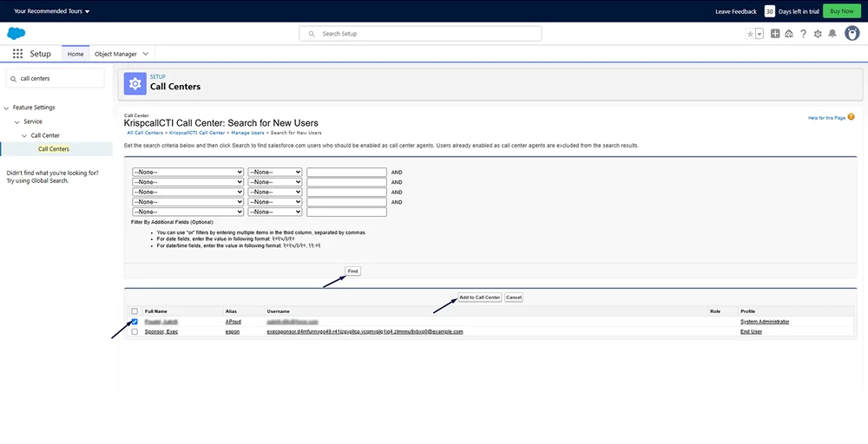Screen dimensions: 868x444
Task: Toggle the select-all checkbox in table header
Action: point(135,311)
